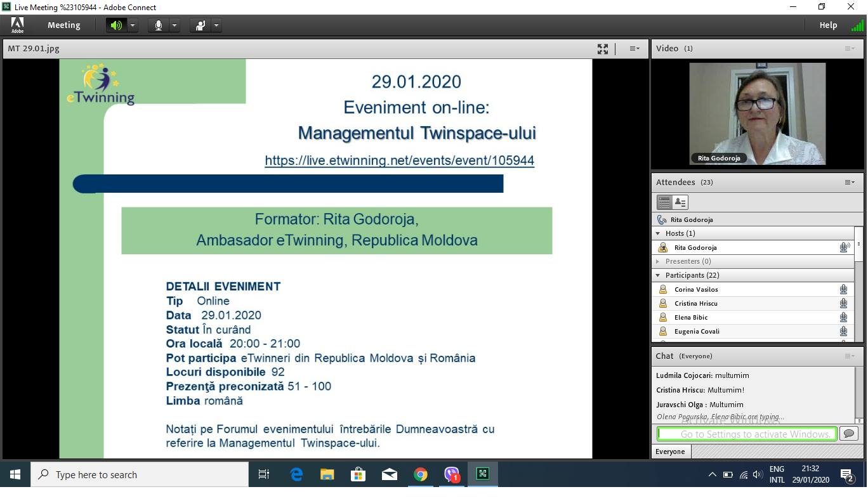
Task: Open the raise hand status dropdown arrow
Action: [216, 25]
